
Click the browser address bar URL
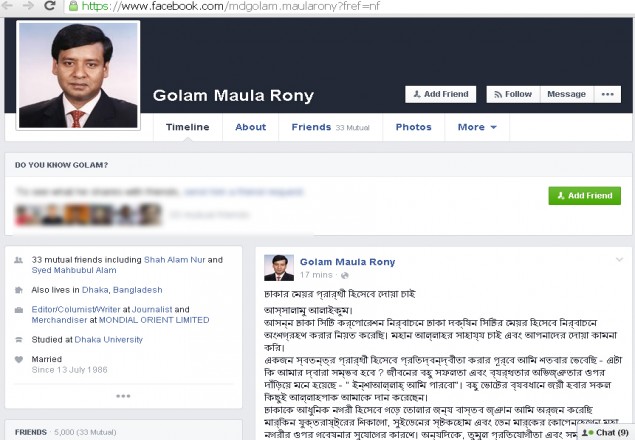coord(250,6)
